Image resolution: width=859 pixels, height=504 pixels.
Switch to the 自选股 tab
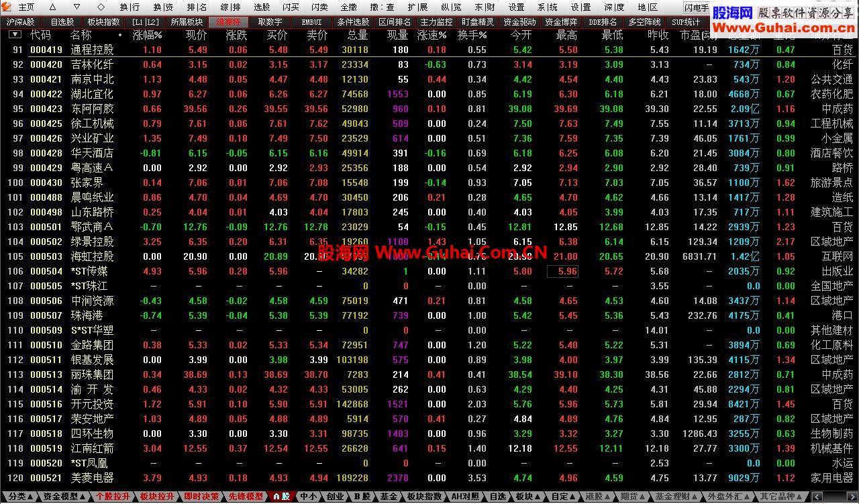[x=62, y=21]
